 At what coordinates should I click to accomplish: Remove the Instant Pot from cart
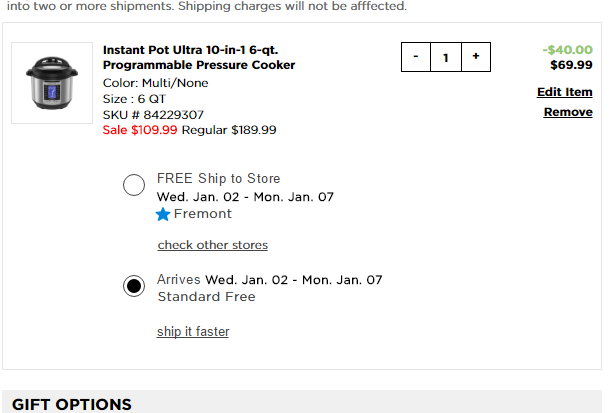coord(568,112)
